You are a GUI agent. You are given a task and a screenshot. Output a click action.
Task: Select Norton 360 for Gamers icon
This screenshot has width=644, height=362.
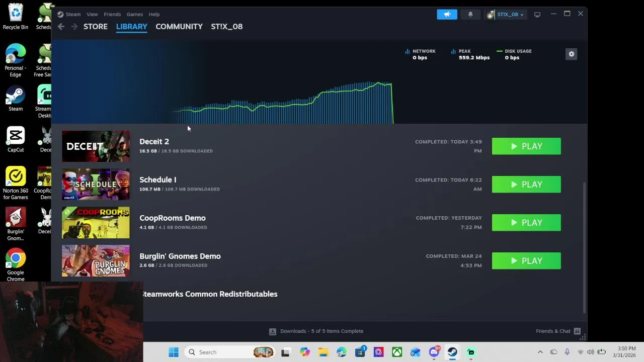(x=16, y=184)
